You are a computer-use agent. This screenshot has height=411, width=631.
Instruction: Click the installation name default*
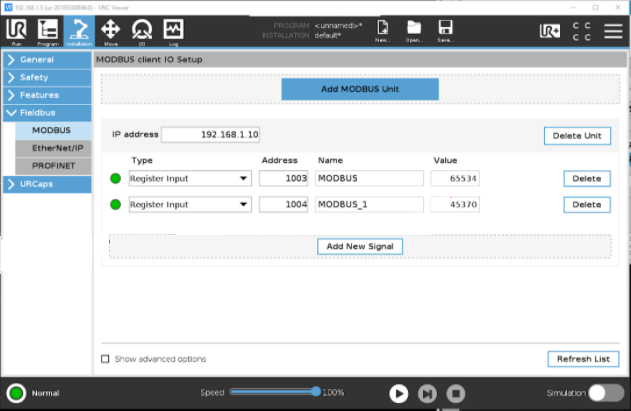coord(328,35)
